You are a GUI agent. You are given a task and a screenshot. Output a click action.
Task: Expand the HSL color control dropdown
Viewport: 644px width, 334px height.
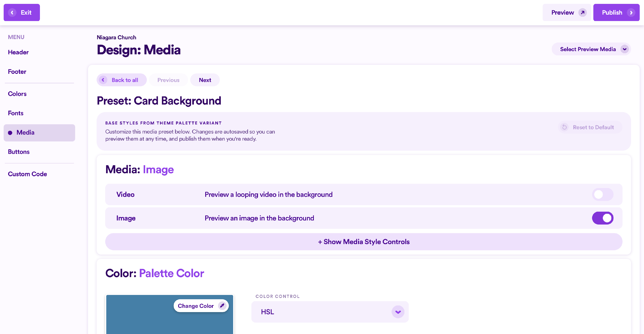[398, 312]
